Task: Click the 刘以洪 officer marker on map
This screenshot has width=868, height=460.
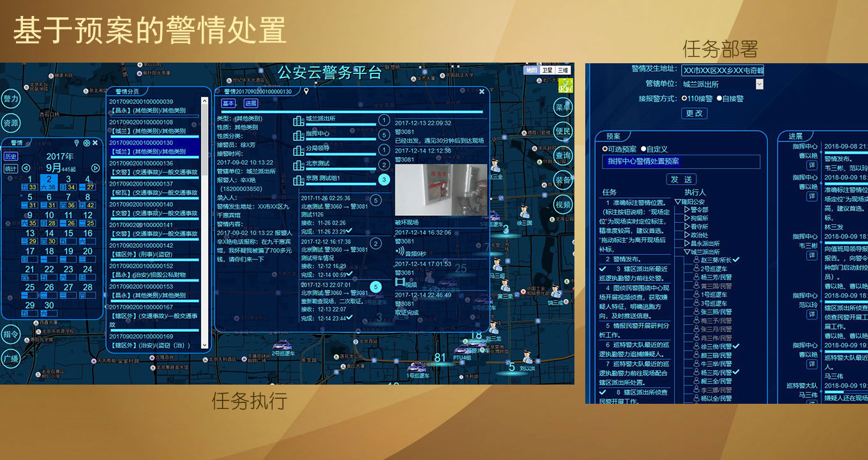Action: pyautogui.click(x=527, y=358)
